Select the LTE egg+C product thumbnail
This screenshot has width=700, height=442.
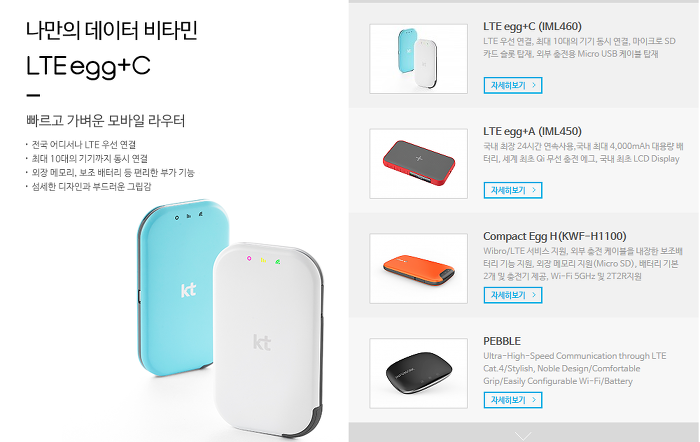(418, 59)
